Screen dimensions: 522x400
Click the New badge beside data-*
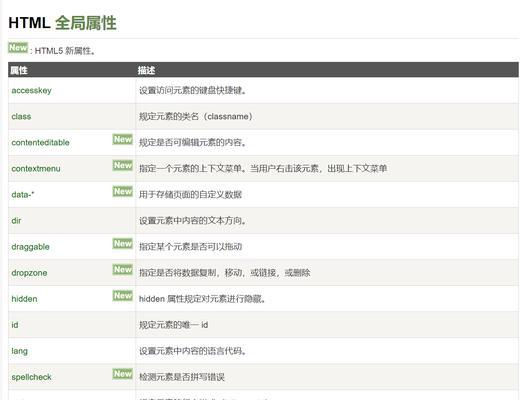point(122,191)
